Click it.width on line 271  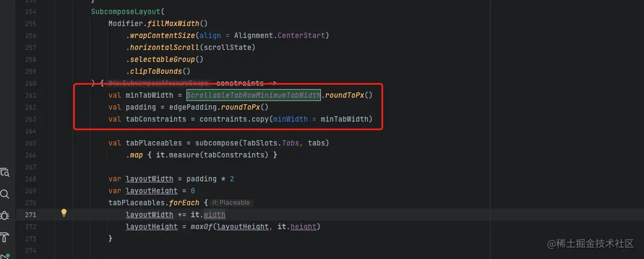pos(208,214)
